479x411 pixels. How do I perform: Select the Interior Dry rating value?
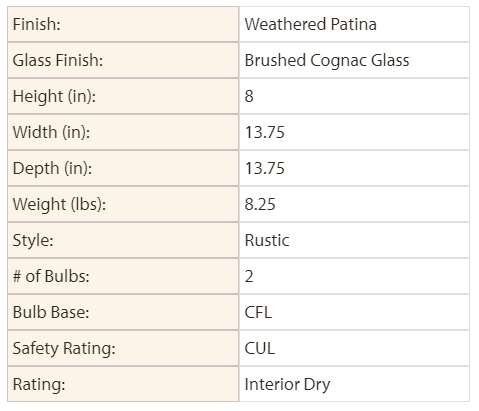(287, 384)
